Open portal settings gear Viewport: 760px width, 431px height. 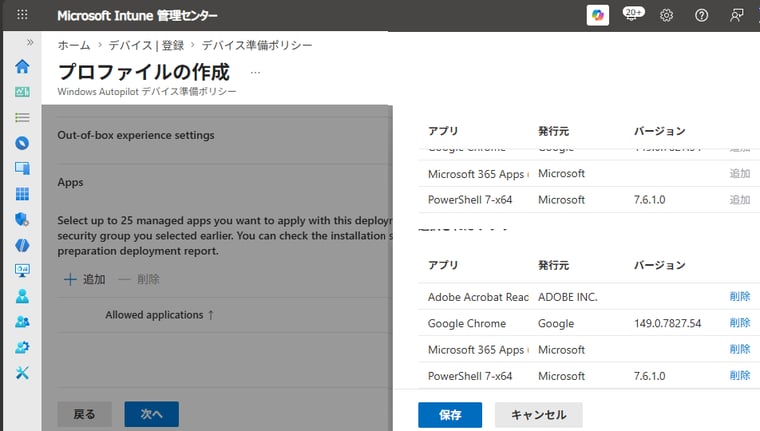(666, 15)
